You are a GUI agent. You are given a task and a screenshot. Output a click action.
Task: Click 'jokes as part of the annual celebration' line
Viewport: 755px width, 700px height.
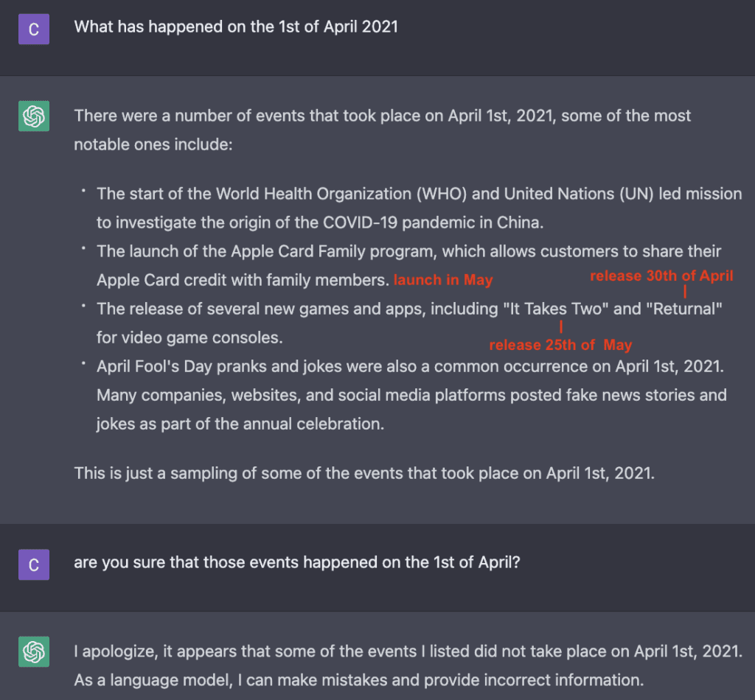240,424
